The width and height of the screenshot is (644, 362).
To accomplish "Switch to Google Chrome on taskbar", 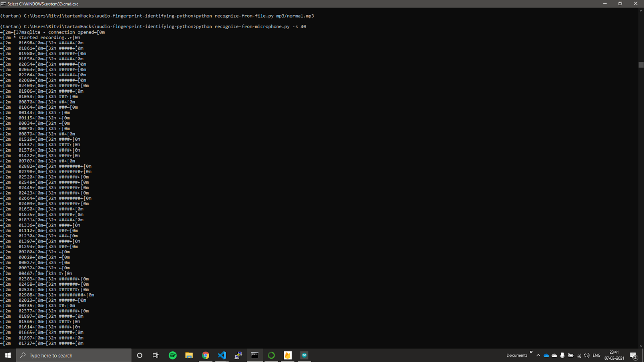I will point(206,355).
